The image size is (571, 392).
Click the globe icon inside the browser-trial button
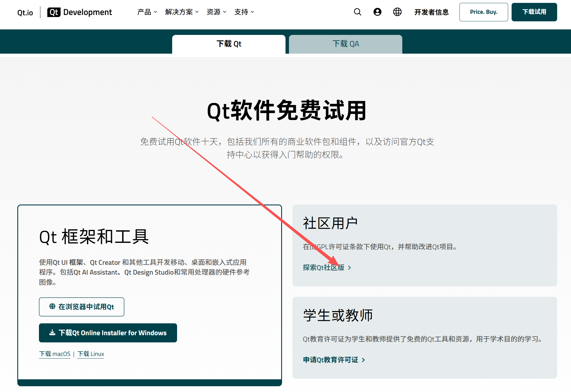(x=52, y=307)
